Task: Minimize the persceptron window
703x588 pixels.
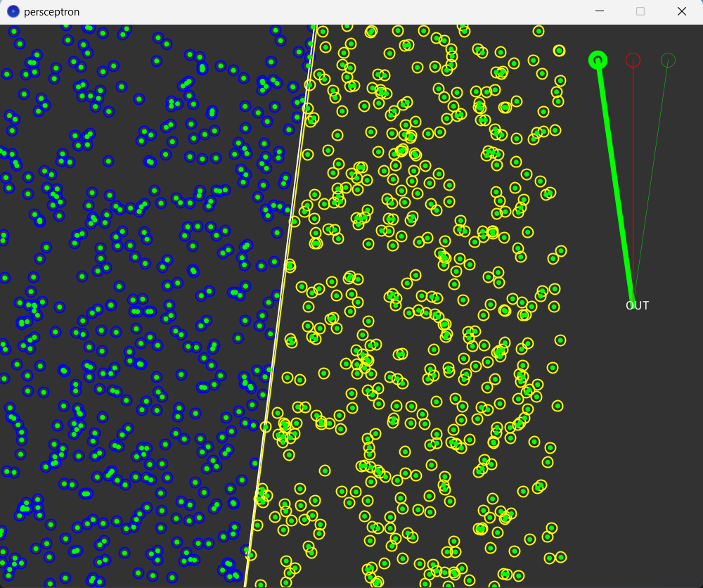Action: click(x=599, y=11)
